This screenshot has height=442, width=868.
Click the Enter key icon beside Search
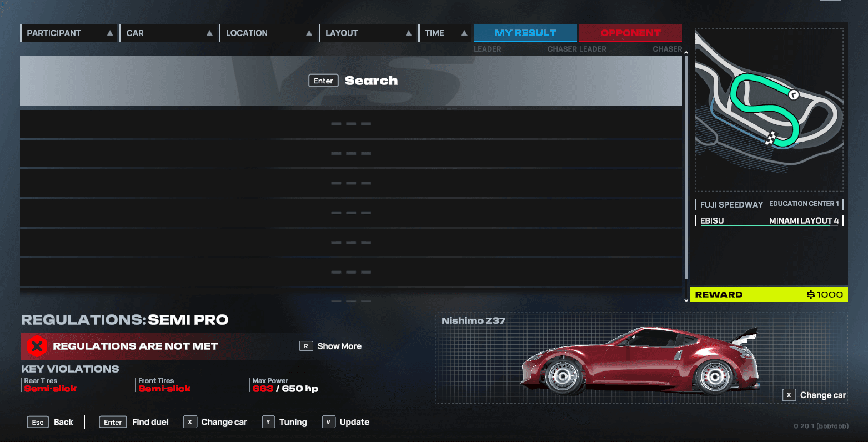(x=323, y=81)
